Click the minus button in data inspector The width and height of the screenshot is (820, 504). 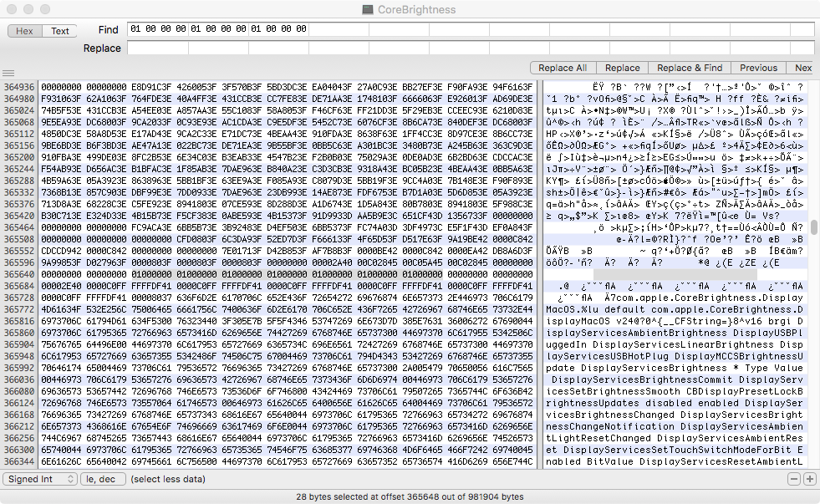[794, 479]
